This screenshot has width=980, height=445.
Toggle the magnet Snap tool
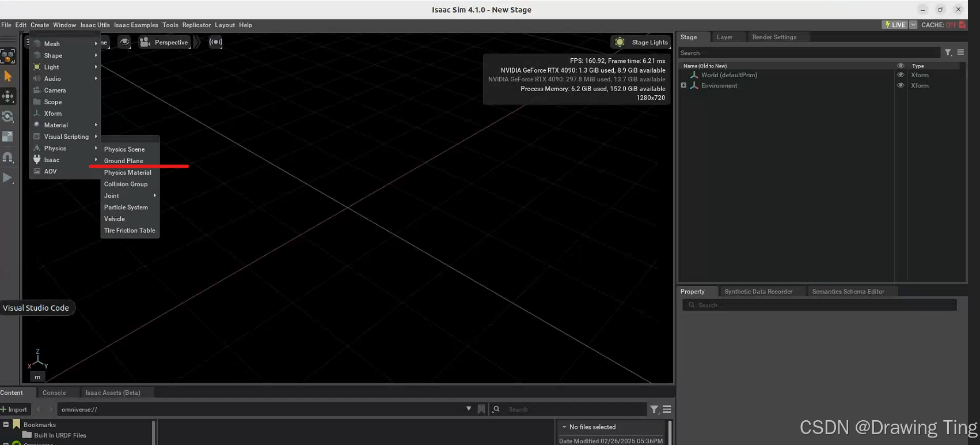click(x=8, y=157)
